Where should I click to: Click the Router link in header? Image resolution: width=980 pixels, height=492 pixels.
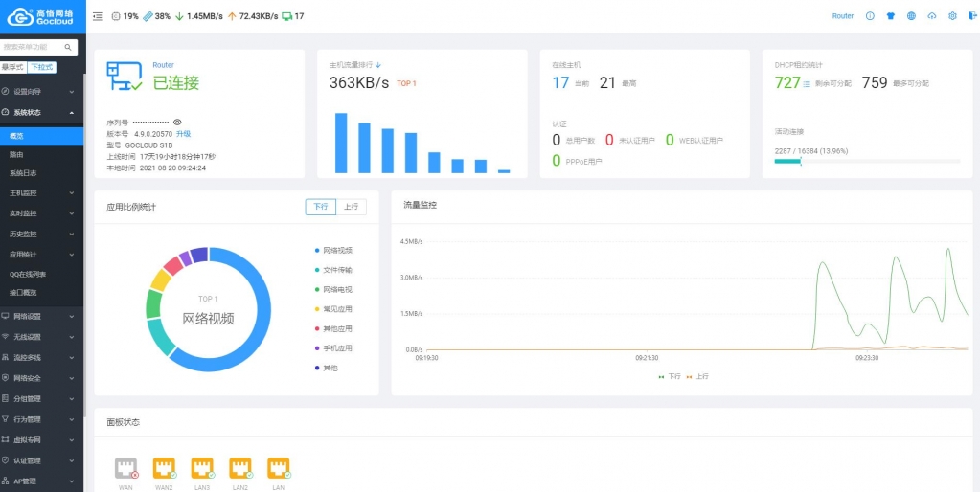point(842,16)
